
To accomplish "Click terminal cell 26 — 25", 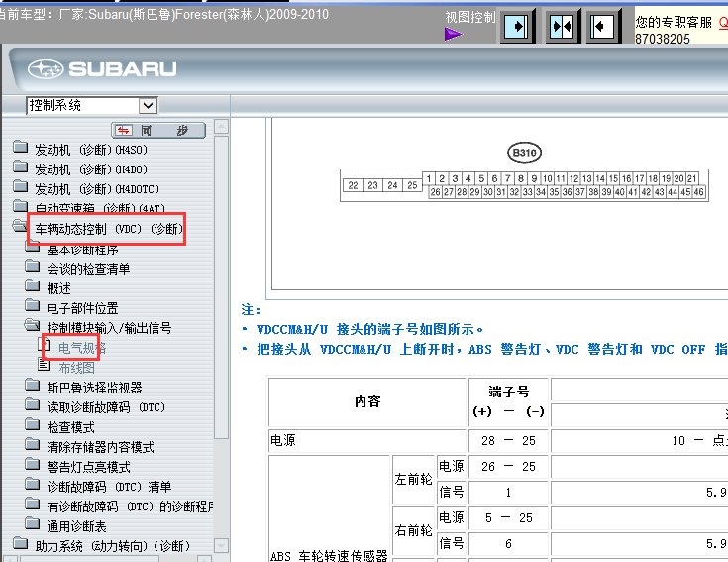I will 508,466.
